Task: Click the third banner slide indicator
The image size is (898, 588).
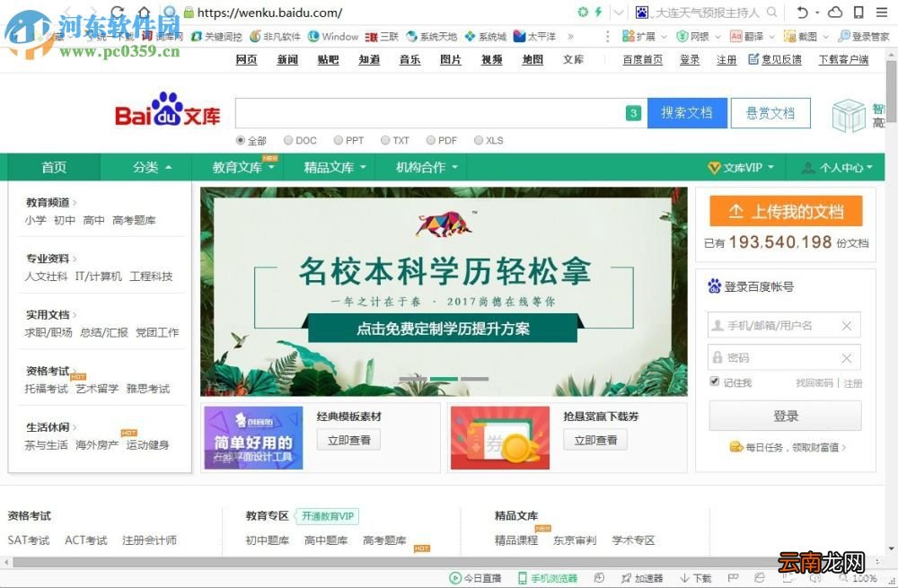Action: pos(475,379)
